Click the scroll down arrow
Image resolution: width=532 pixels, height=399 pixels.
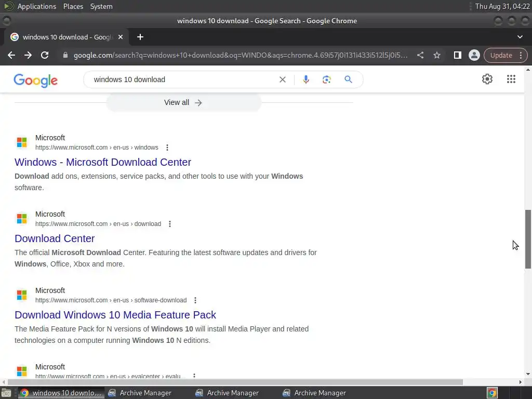tap(528, 374)
